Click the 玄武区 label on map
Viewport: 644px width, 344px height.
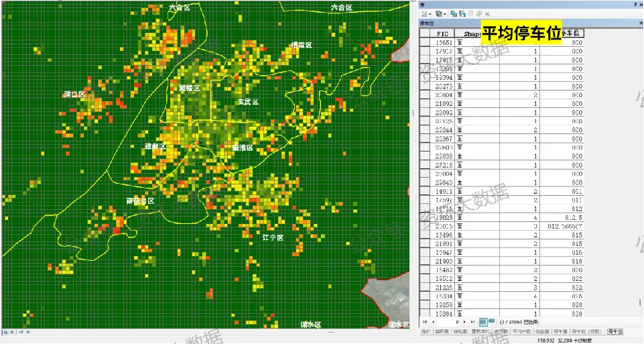coord(248,101)
